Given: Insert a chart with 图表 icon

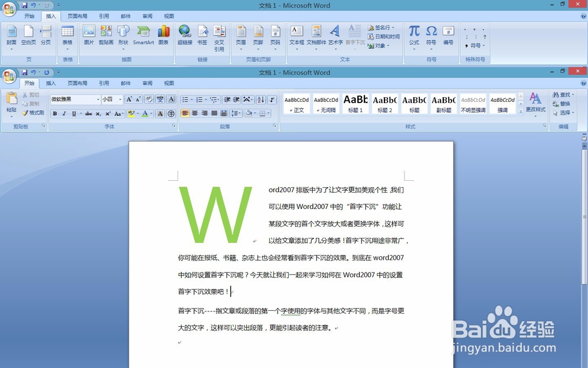Looking at the screenshot, I should coord(163,36).
